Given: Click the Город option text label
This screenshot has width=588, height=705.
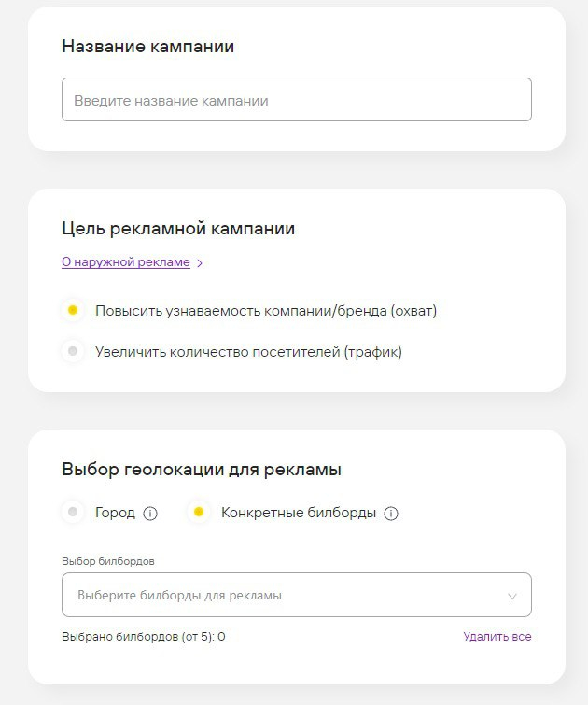Looking at the screenshot, I should click(x=115, y=513).
